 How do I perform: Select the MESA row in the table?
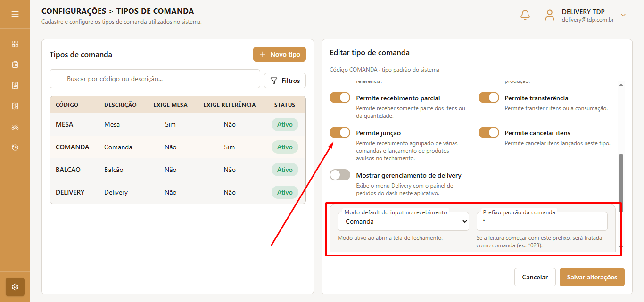(x=178, y=124)
